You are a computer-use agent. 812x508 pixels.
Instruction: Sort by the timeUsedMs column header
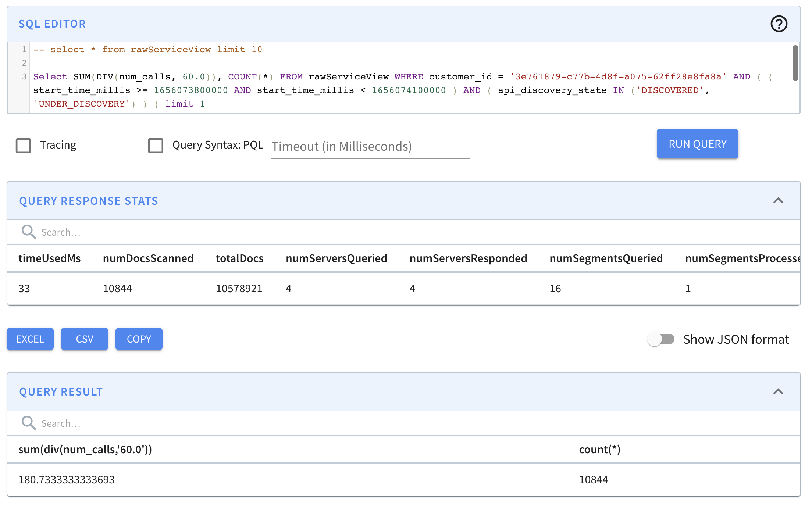(x=50, y=258)
